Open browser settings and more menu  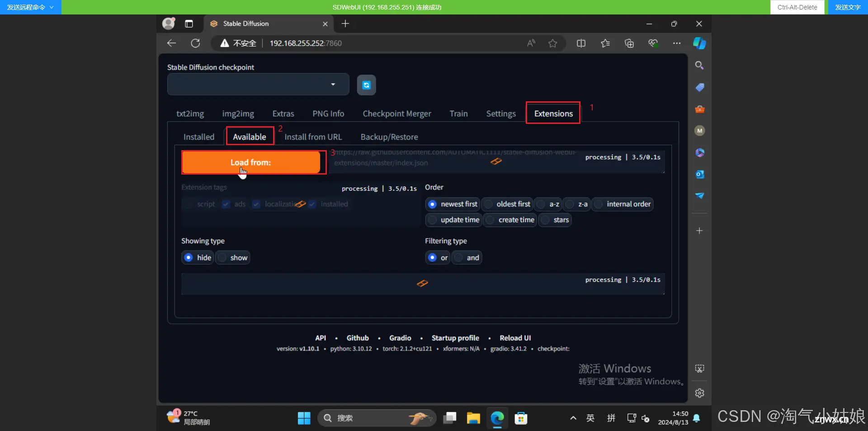[676, 43]
